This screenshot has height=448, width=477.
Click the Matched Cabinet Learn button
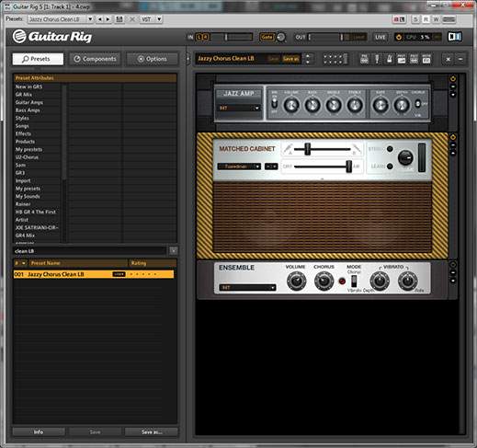(x=390, y=167)
